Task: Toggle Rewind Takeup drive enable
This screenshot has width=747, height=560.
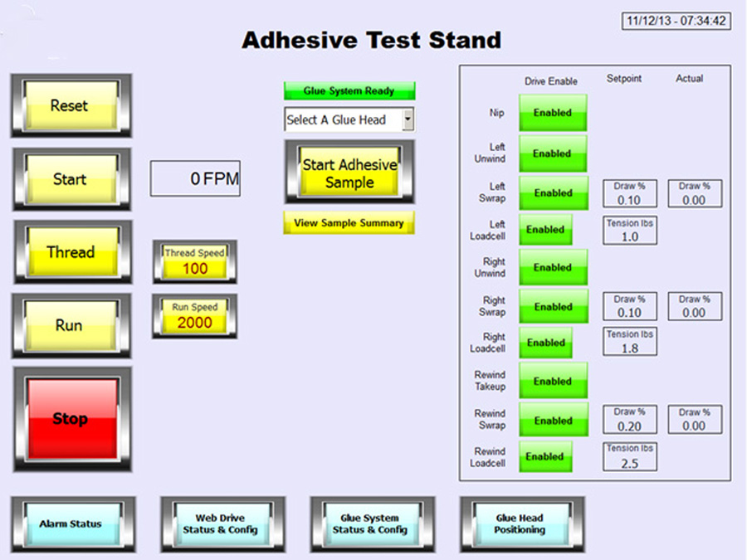Action: coord(553,382)
